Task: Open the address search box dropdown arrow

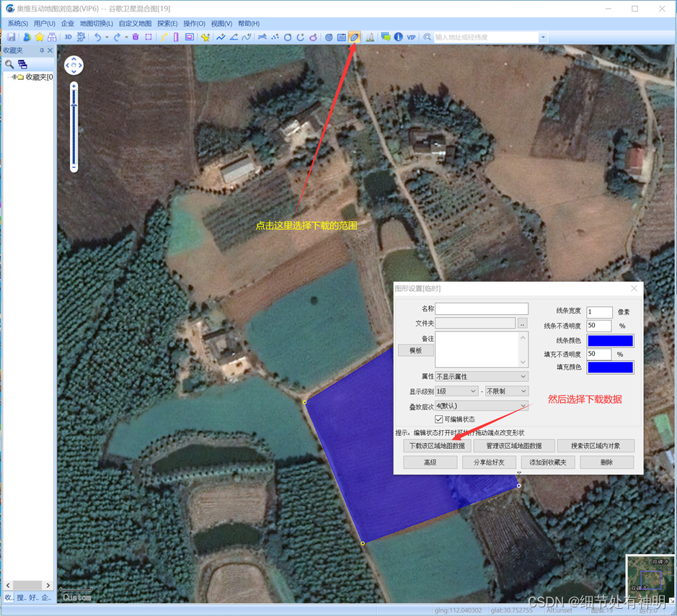Action: (x=543, y=37)
